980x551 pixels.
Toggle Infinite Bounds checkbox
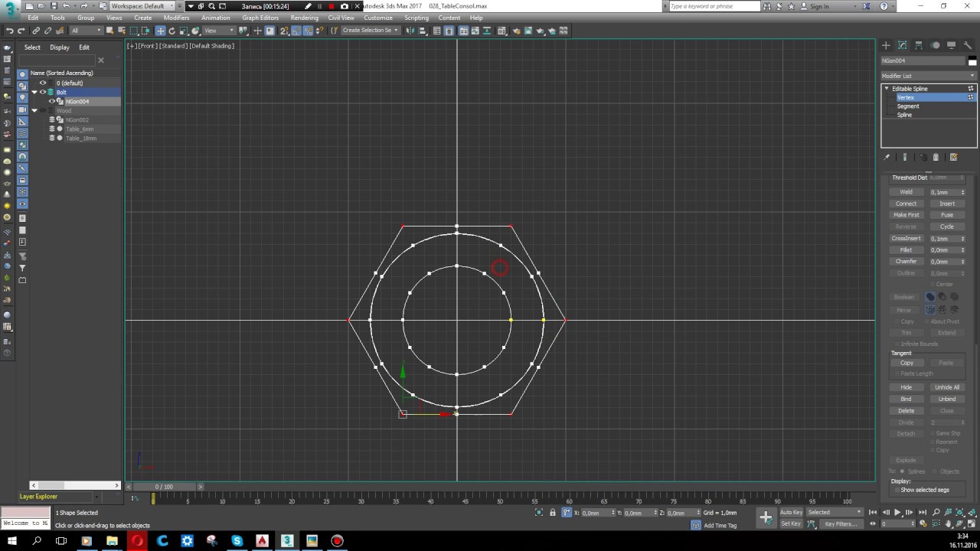pyautogui.click(x=897, y=344)
